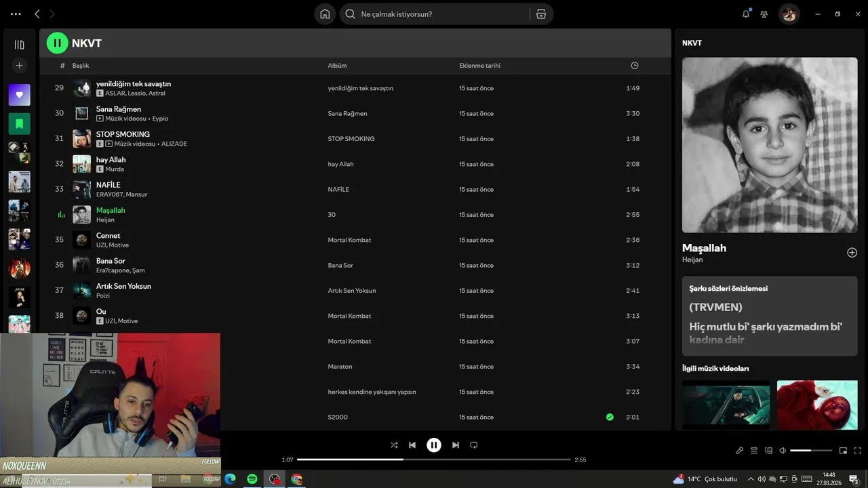Image resolution: width=868 pixels, height=488 pixels.
Task: Open the user profile avatar
Action: (x=789, y=14)
